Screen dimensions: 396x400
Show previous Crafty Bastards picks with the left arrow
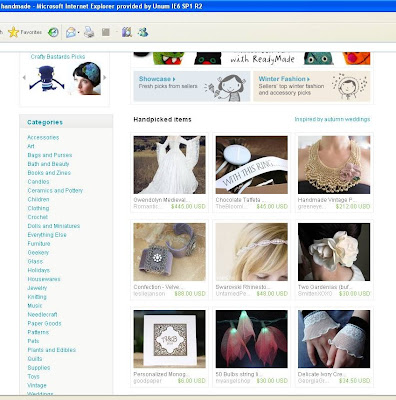(x=24, y=77)
